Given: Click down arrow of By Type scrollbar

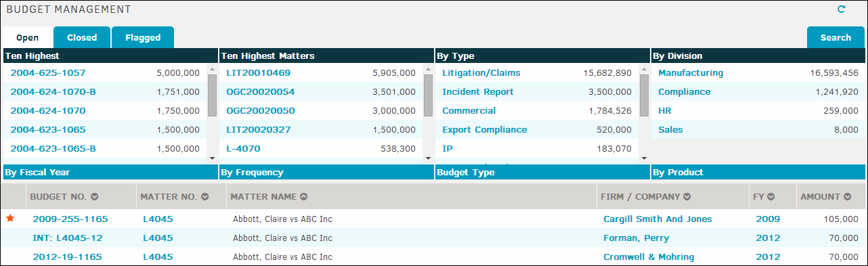Looking at the screenshot, I should pyautogui.click(x=643, y=158).
